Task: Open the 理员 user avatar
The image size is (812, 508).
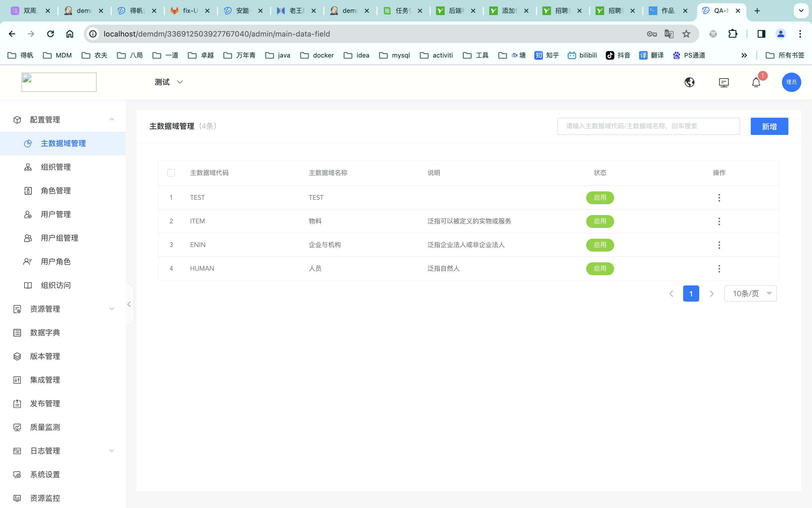Action: click(791, 82)
